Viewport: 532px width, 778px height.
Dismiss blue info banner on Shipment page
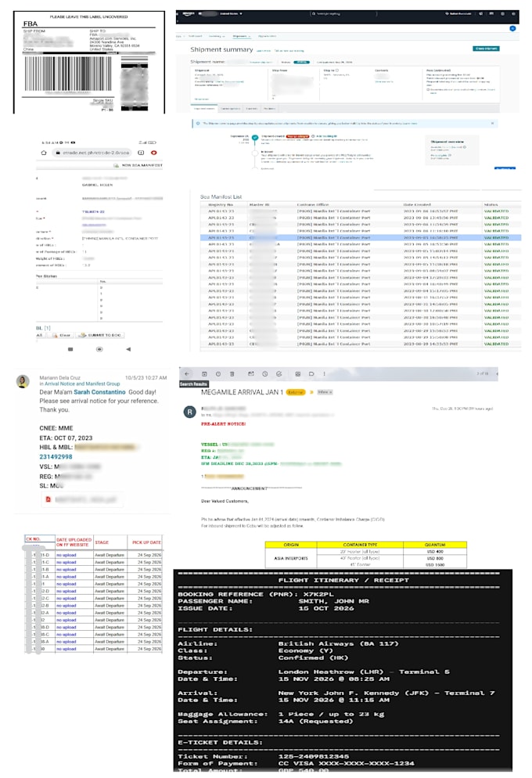pyautogui.click(x=492, y=123)
